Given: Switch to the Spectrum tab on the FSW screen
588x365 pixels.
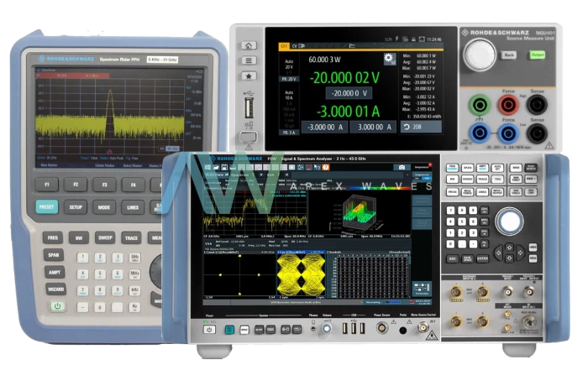Looking at the screenshot, I should [x=239, y=175].
